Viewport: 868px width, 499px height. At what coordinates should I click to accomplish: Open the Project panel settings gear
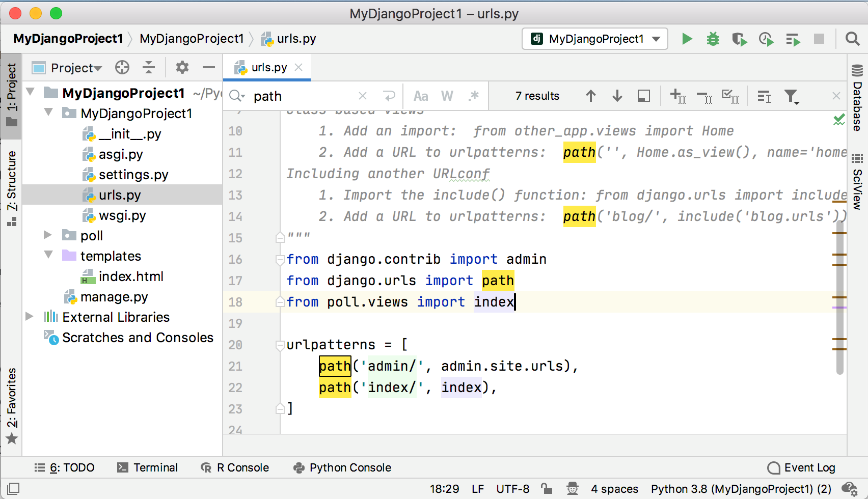pyautogui.click(x=182, y=67)
